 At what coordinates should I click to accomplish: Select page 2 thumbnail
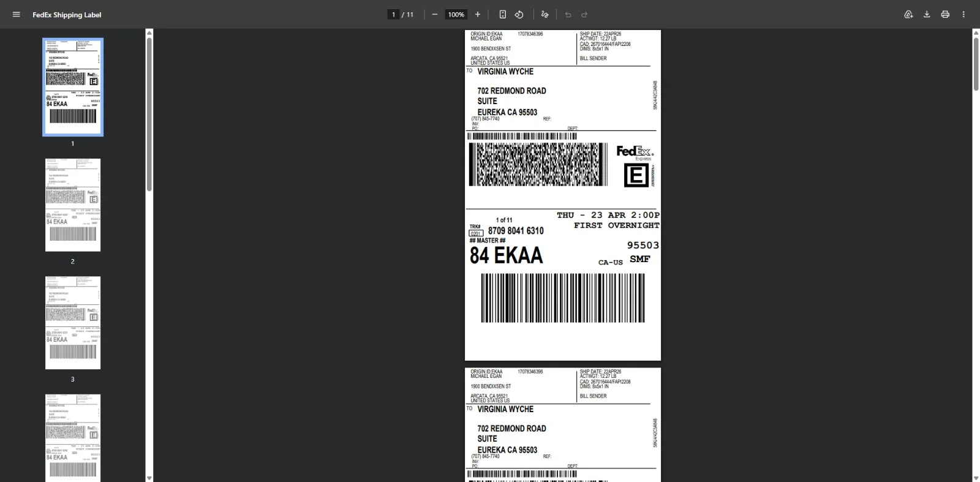click(73, 205)
